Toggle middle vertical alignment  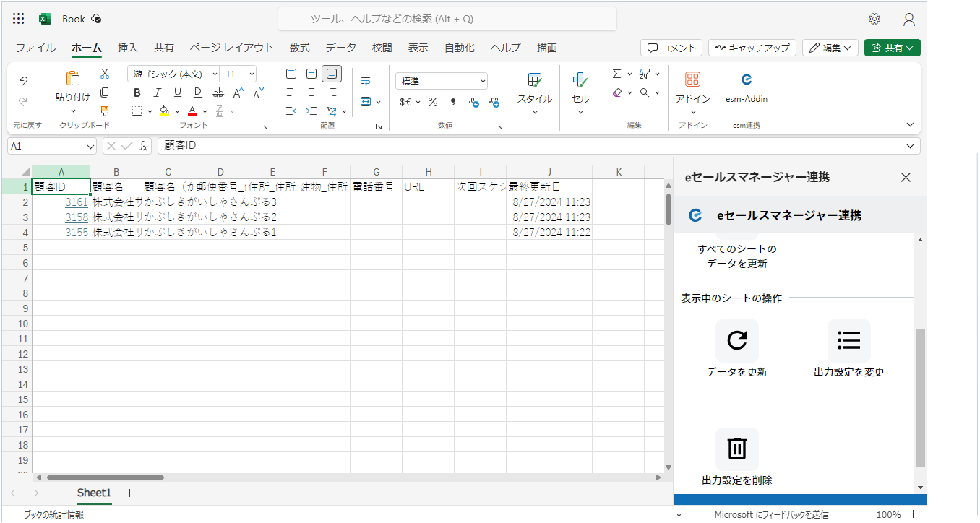pyautogui.click(x=311, y=74)
